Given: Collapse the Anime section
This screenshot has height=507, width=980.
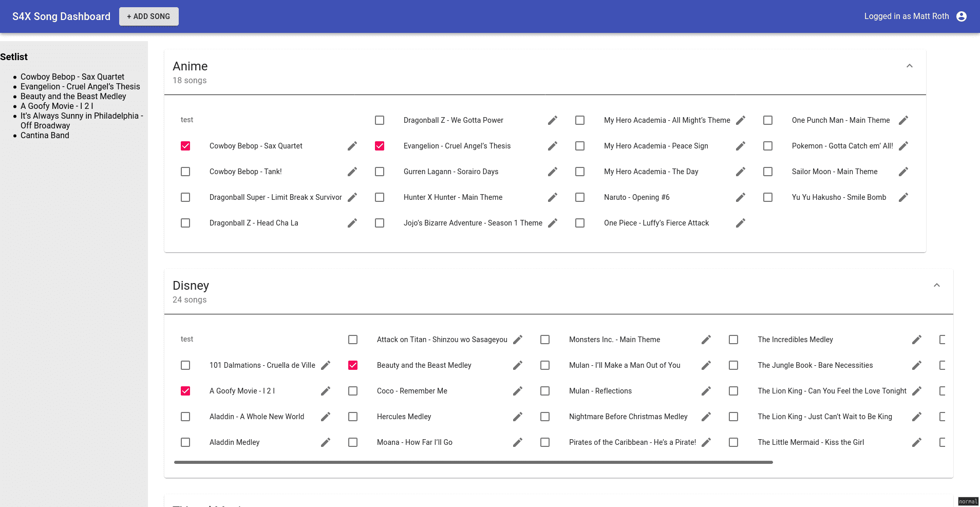Looking at the screenshot, I should click(x=910, y=66).
